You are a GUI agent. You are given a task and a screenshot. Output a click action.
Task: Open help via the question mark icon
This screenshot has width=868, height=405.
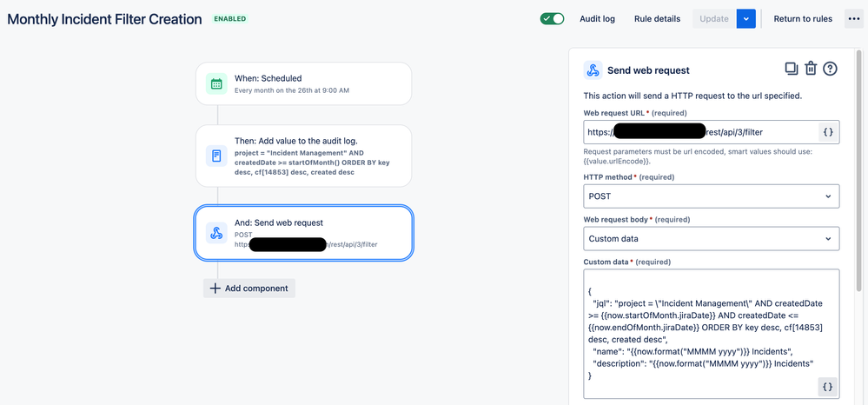tap(830, 69)
